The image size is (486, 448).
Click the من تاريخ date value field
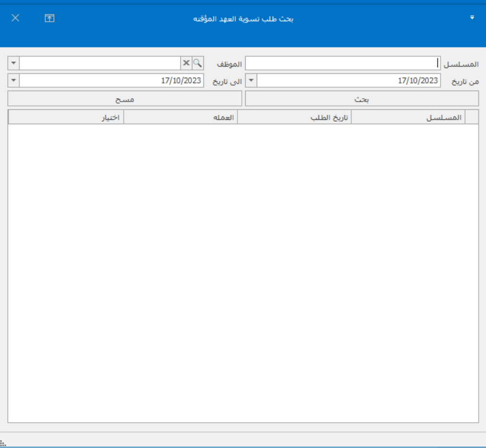[x=349, y=81]
